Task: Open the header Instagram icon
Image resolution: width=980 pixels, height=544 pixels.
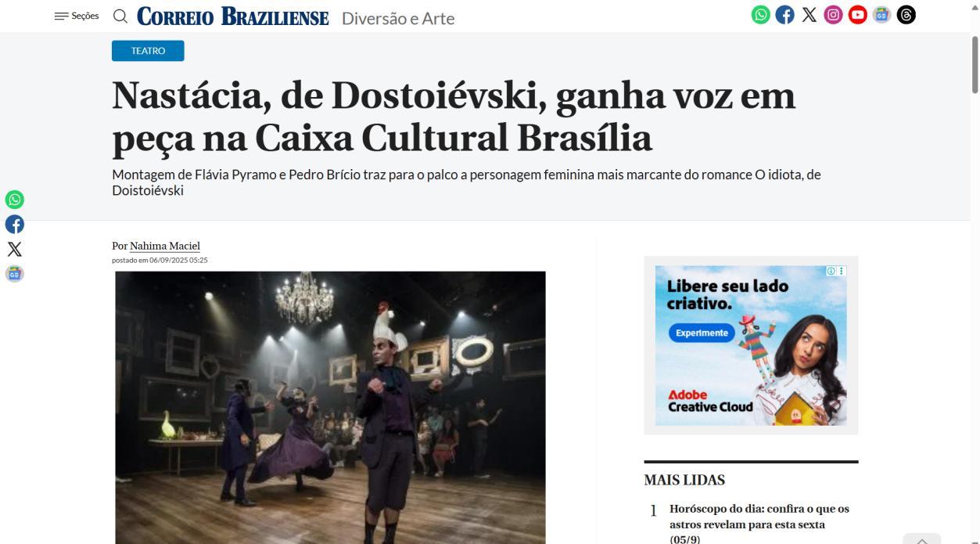Action: point(833,15)
